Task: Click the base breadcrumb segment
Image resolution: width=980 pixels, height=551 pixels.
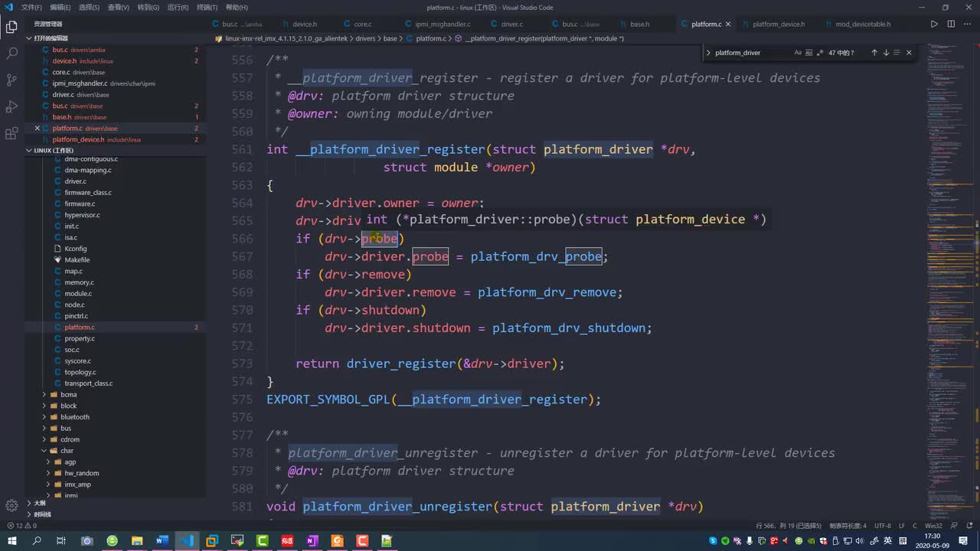Action: (x=390, y=38)
